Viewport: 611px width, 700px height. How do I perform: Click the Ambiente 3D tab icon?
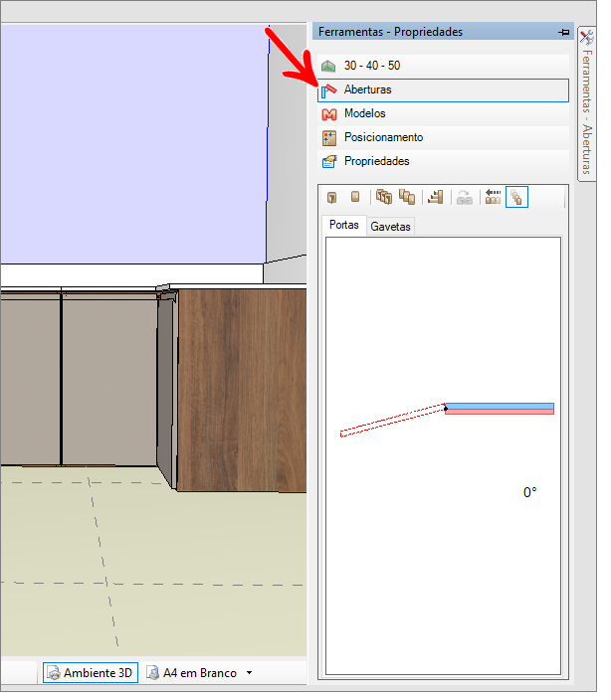click(54, 673)
